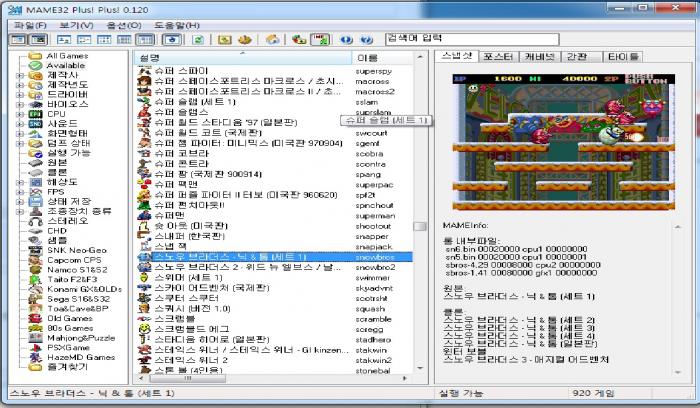Select the 즐겨찾기 favorites folder
Image resolution: width=700 pixels, height=408 pixels.
(x=67, y=366)
